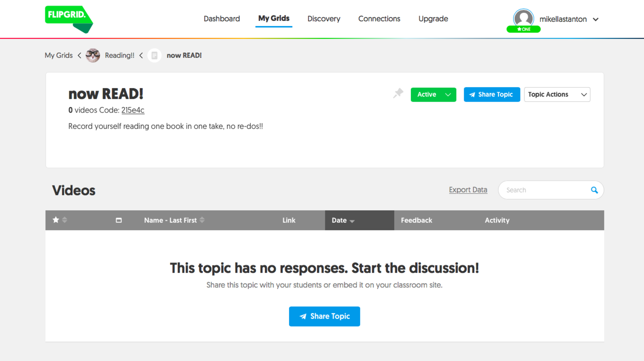644x361 pixels.
Task: Toggle the Date sort order
Action: (x=343, y=220)
